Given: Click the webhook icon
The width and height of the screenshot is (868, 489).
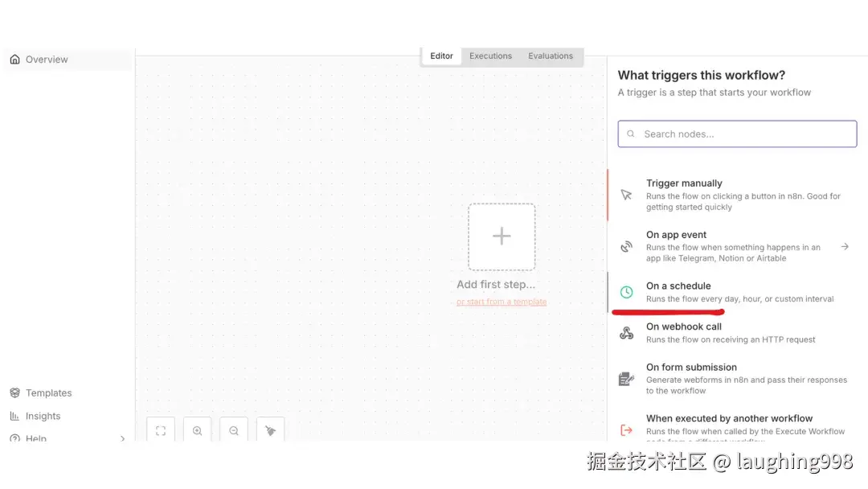Looking at the screenshot, I should pos(626,333).
